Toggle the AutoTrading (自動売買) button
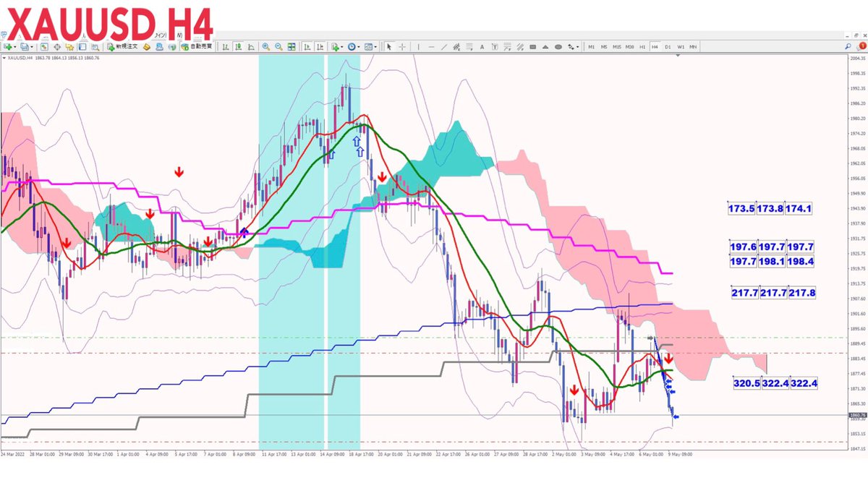 pyautogui.click(x=197, y=47)
